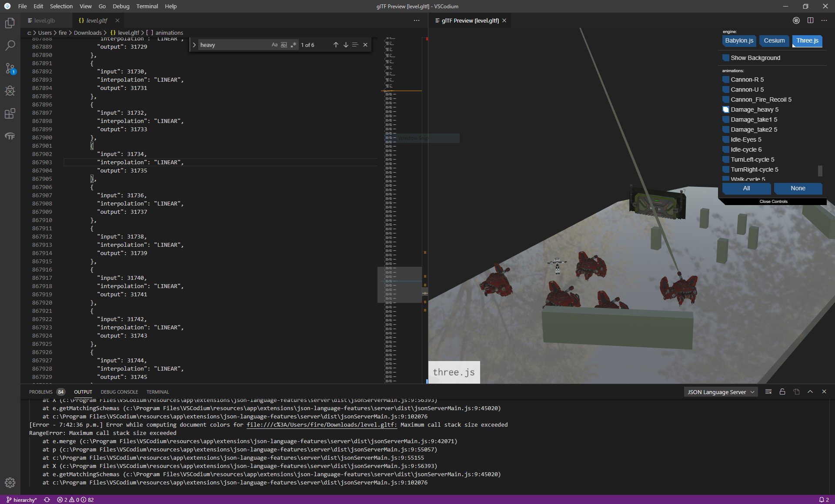Click None to disable all animations
Screen dimensions: 835x504
click(x=798, y=188)
